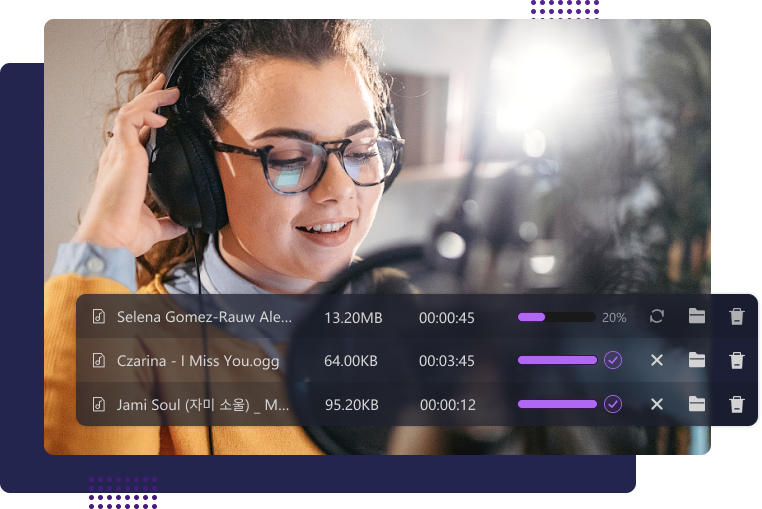Delete the Selena Gomez-Rauw Ale file
Viewport: 762px width, 509px height.
(x=737, y=317)
